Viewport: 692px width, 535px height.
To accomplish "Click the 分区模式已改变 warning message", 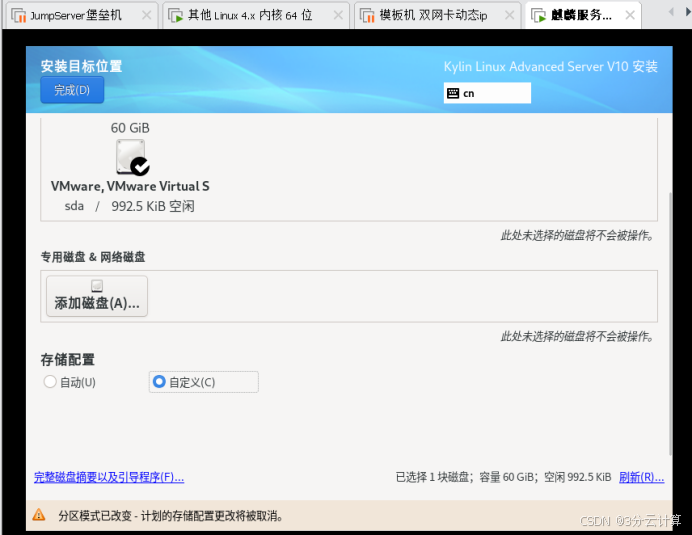I will 171,515.
